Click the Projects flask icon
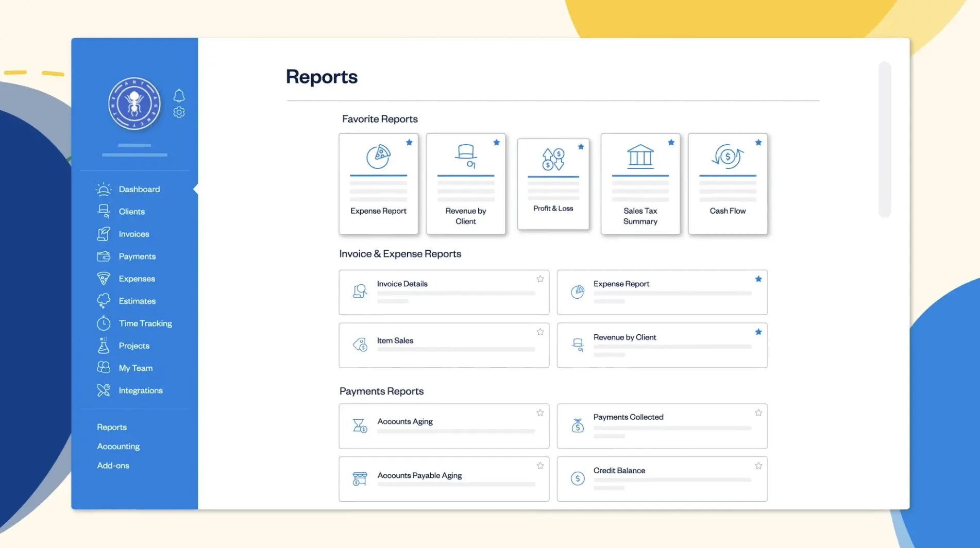 (x=104, y=345)
